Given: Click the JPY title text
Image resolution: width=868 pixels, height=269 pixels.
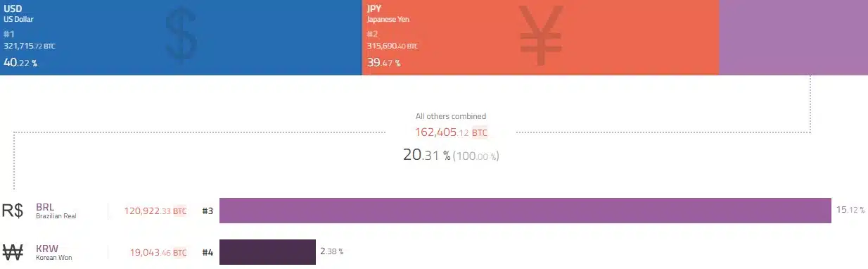Looking at the screenshot, I should 374,8.
